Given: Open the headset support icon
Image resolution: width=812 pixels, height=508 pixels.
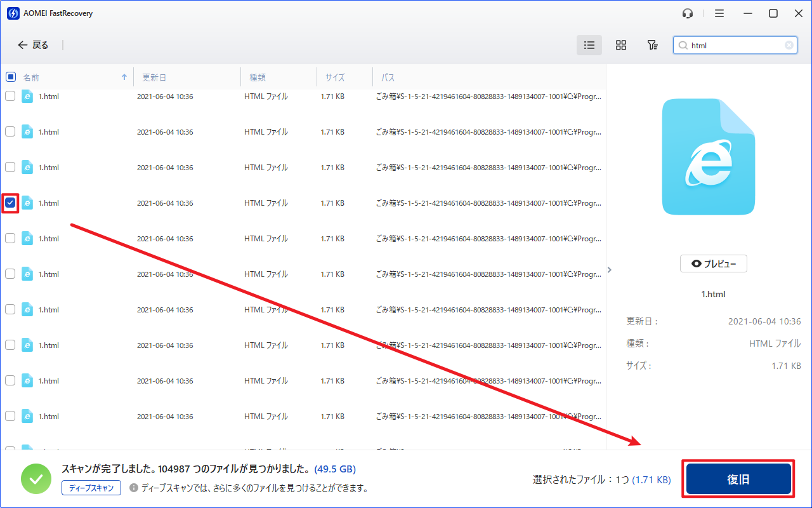Looking at the screenshot, I should 688,13.
